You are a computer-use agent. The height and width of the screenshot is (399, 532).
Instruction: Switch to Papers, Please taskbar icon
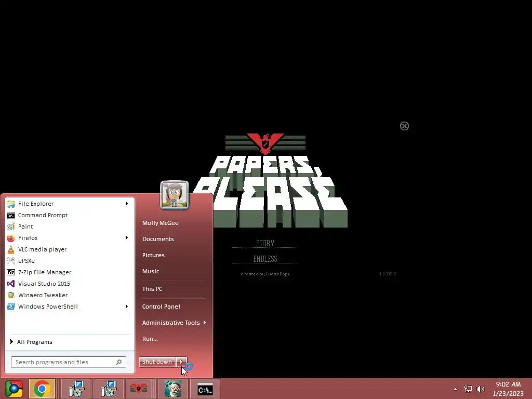click(138, 389)
